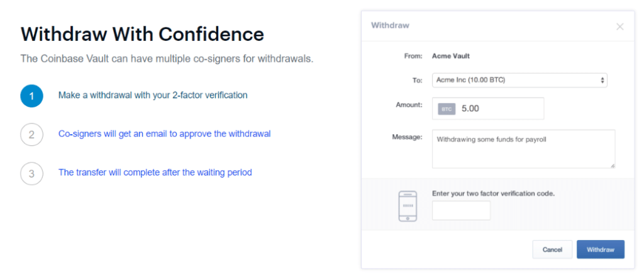This screenshot has width=644, height=279.
Task: Click the blue step 1 circle
Action: (31, 96)
